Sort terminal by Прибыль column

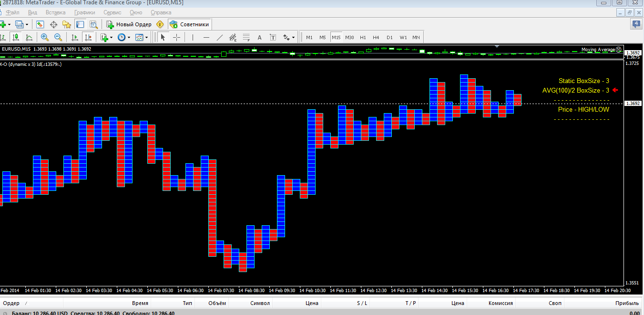coord(627,303)
